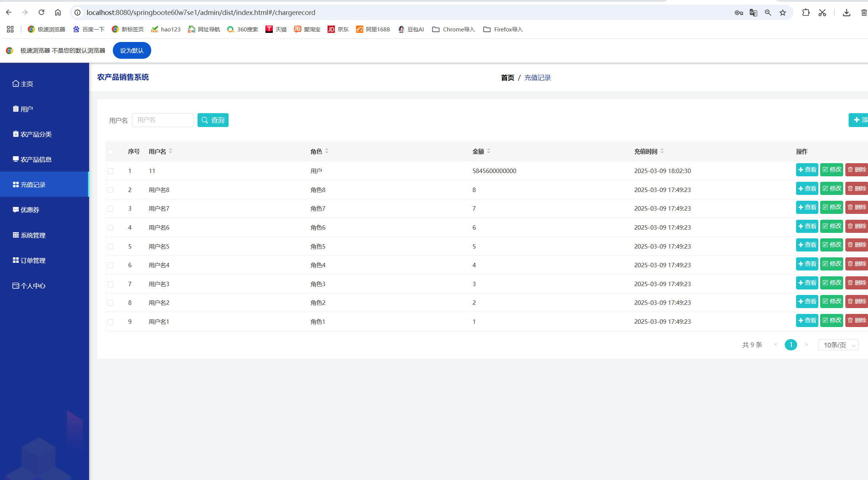Open the translate page icon
The width and height of the screenshot is (868, 480).
click(753, 13)
